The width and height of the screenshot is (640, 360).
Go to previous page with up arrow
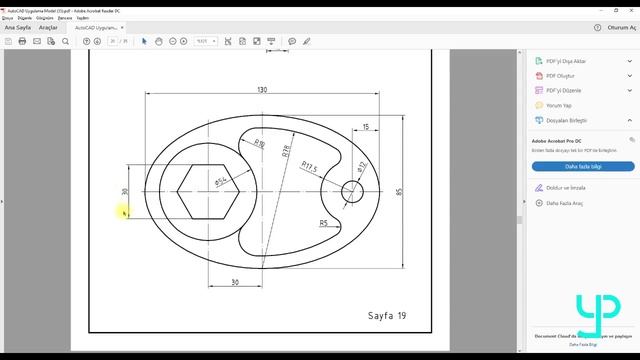point(86,41)
